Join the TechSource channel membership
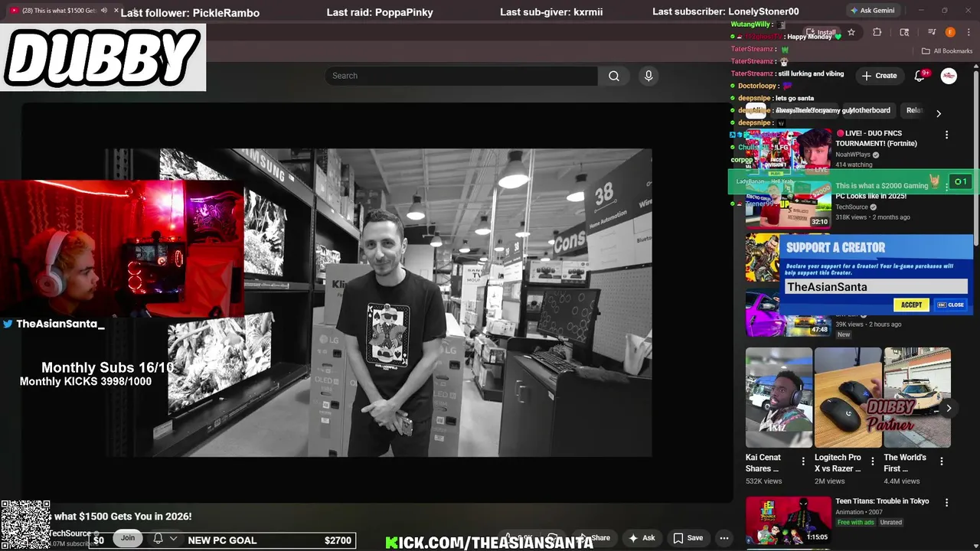980x551 pixels. click(128, 538)
